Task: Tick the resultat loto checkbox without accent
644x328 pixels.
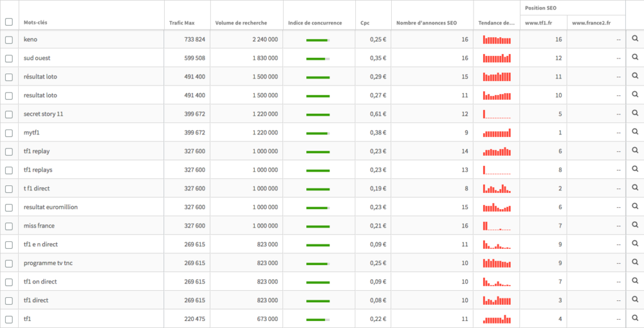Action: pos(9,96)
